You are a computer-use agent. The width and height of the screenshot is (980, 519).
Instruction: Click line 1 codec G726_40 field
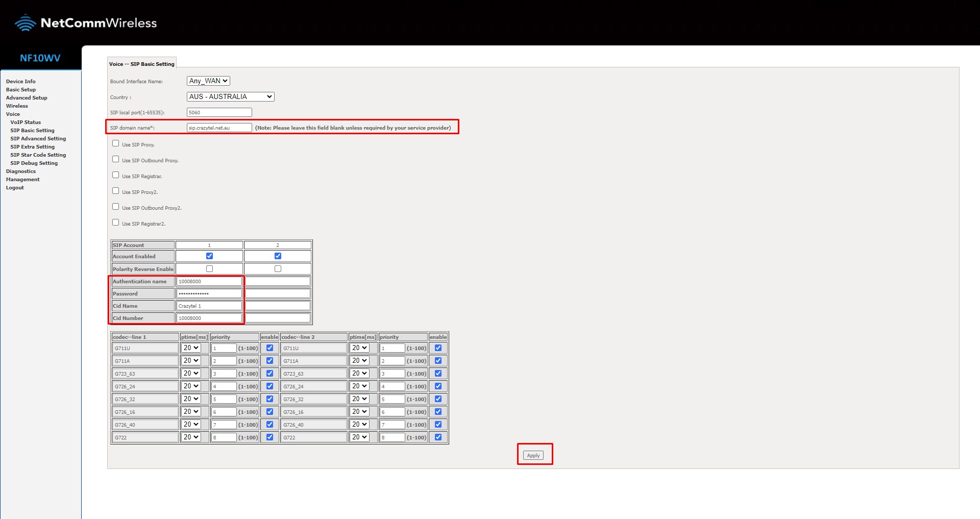pos(145,425)
